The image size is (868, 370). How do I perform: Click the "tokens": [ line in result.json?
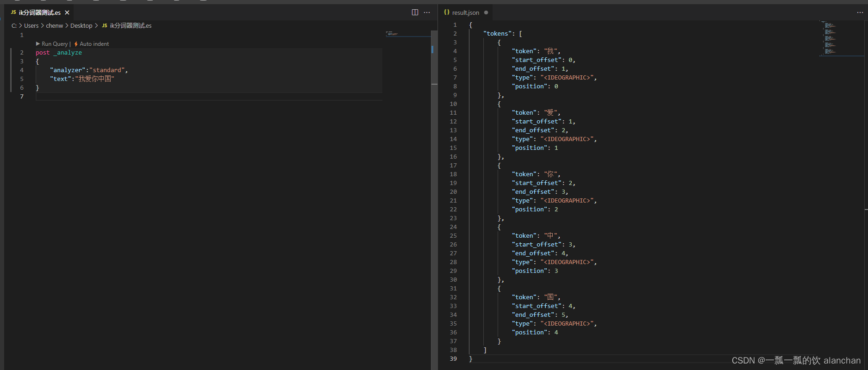point(503,34)
